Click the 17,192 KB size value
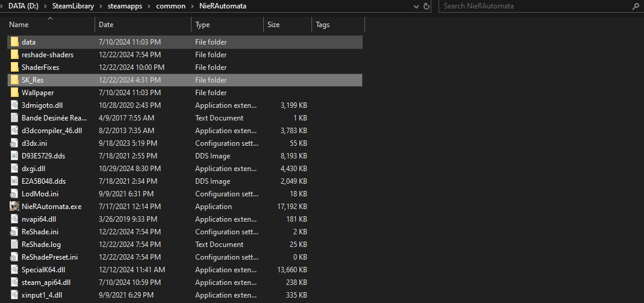The height and width of the screenshot is (303, 644). coord(292,207)
